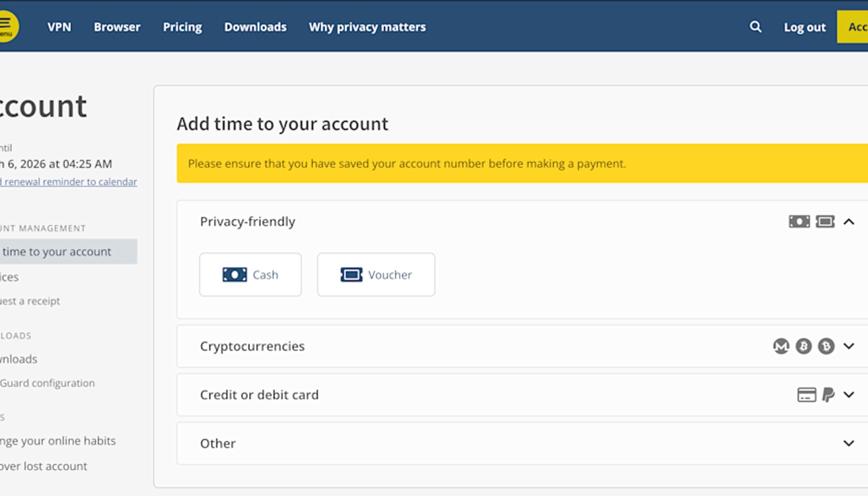This screenshot has width=868, height=496.
Task: Click Why privacy matters
Action: tap(367, 27)
